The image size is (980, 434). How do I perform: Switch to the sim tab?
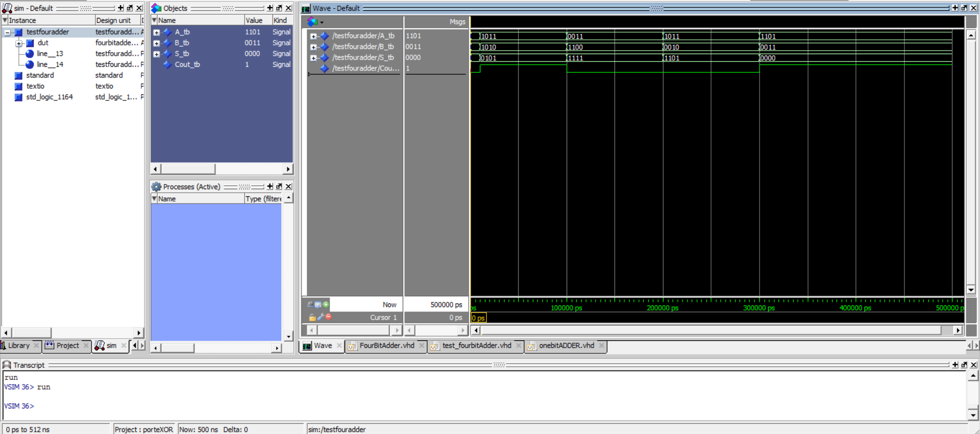tap(110, 346)
